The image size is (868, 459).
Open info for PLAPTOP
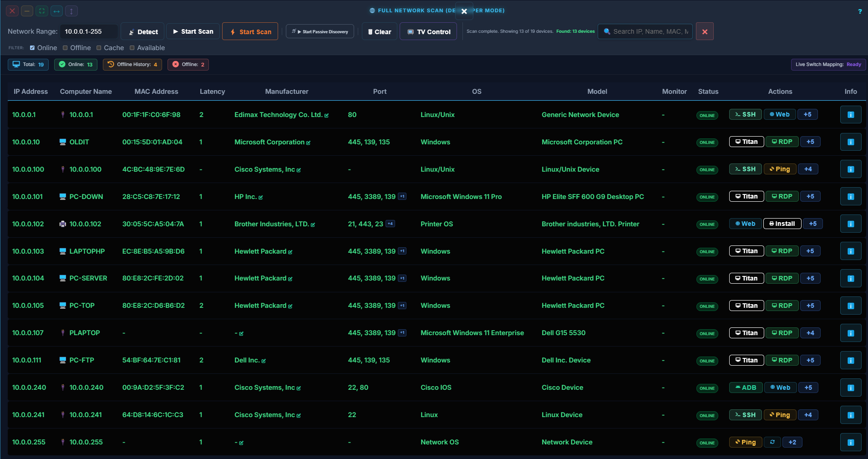tap(850, 333)
